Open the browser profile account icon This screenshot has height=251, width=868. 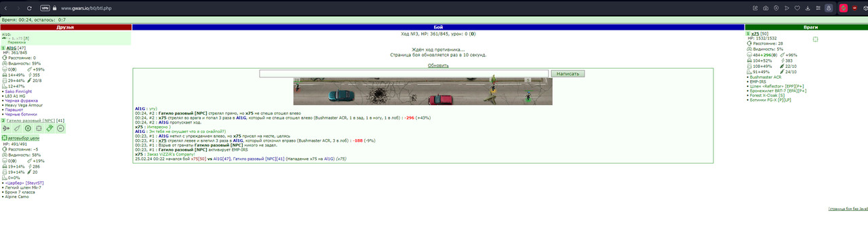pyautogui.click(x=829, y=8)
